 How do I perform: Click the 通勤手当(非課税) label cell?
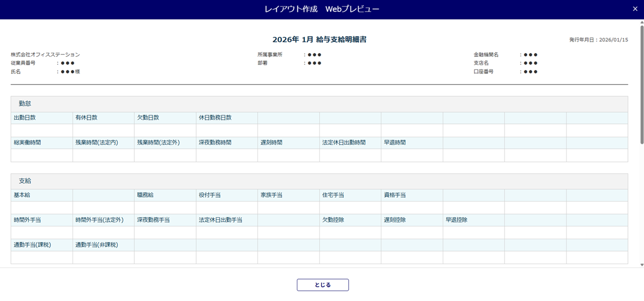(x=97, y=245)
